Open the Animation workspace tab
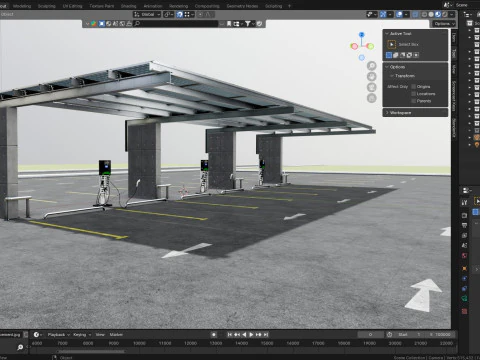Screen dimensions: 480x360 153,6
